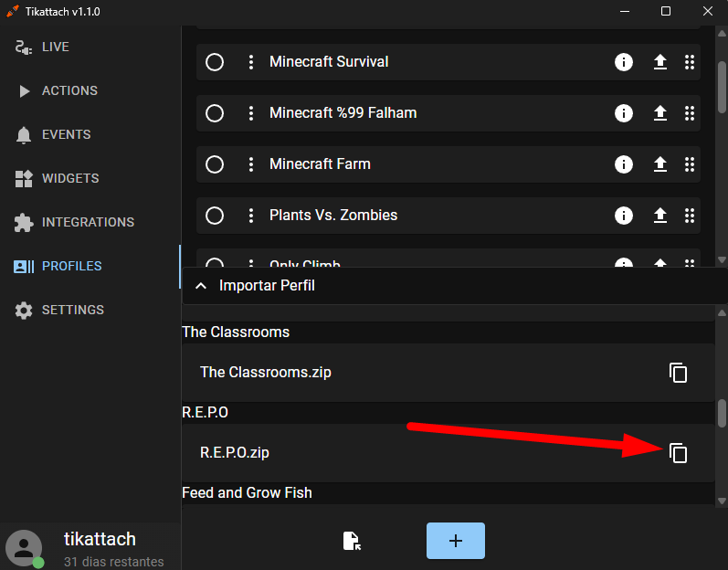Click the drag handle of Minecraft %99 Falham
728x570 pixels.
pos(690,113)
